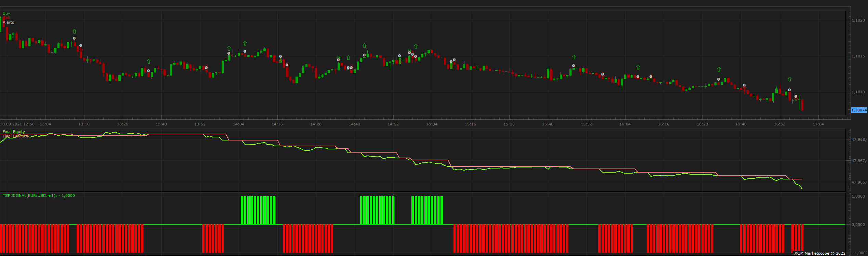The height and width of the screenshot is (256, 868).
Task: Click the 16:40 time axis label
Action: tap(741, 124)
